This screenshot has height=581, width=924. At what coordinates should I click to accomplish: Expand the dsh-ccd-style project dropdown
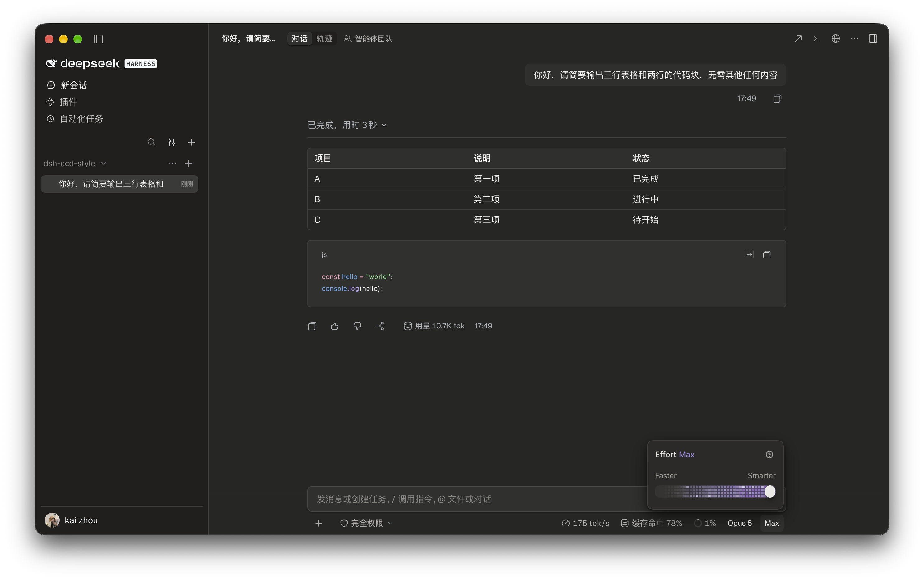75,163
